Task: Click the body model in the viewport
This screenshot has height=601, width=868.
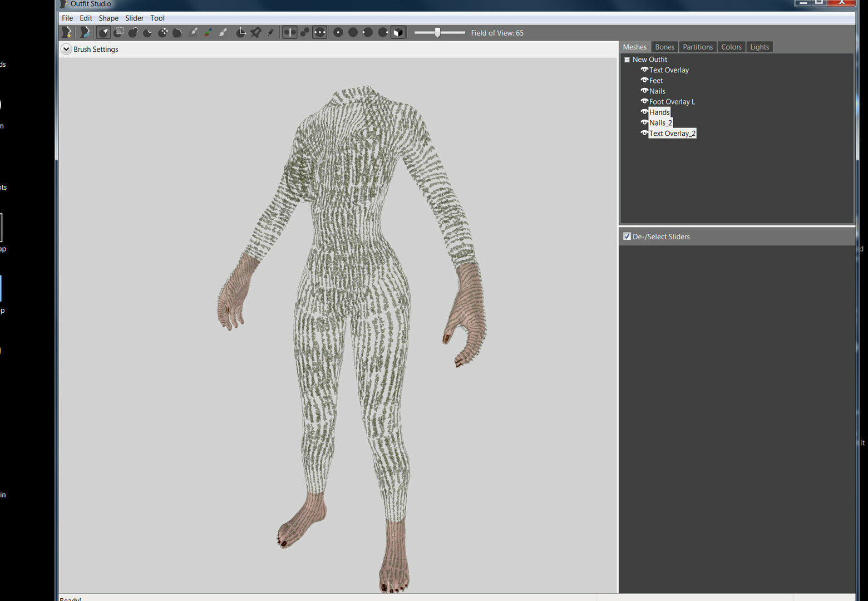Action: [x=352, y=278]
